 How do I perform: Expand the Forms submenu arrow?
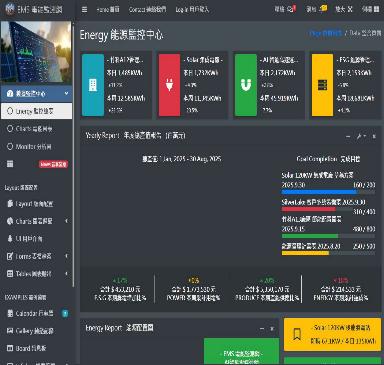tap(66, 256)
